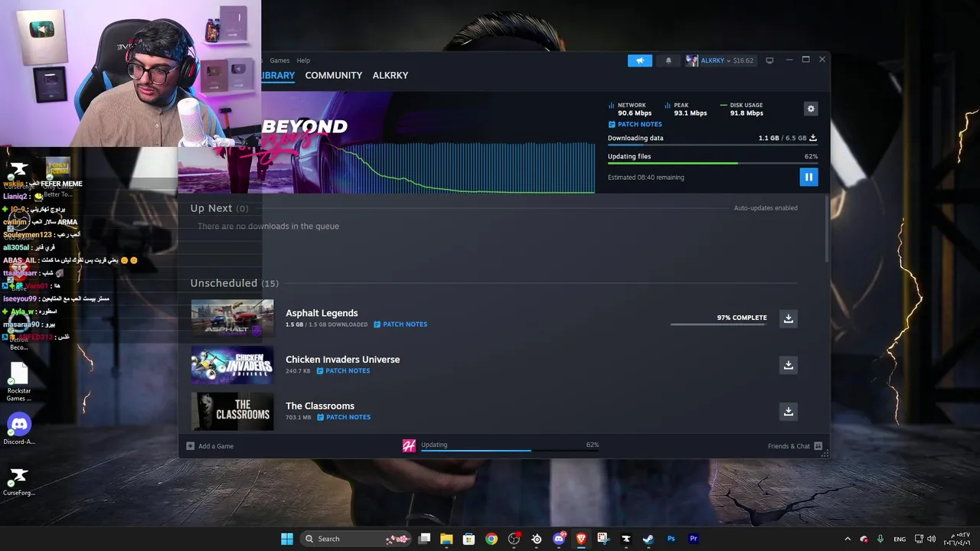The width and height of the screenshot is (980, 551).
Task: Select The Classrooms title
Action: (320, 406)
